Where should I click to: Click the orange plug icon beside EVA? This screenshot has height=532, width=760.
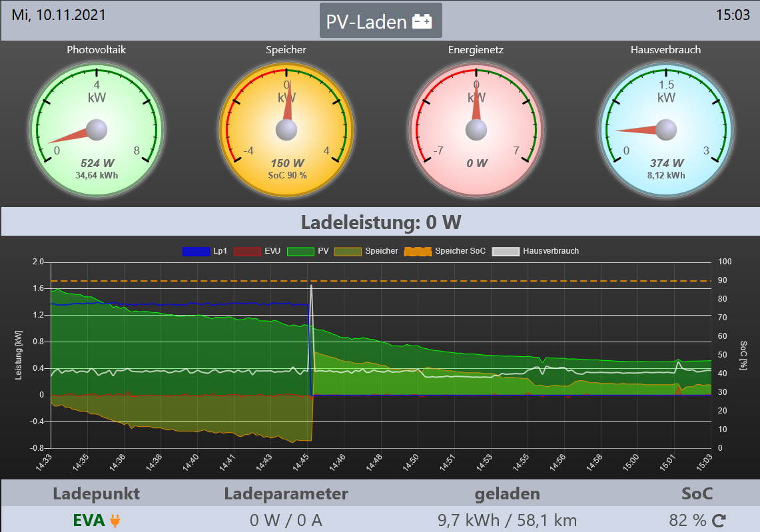pos(115,520)
